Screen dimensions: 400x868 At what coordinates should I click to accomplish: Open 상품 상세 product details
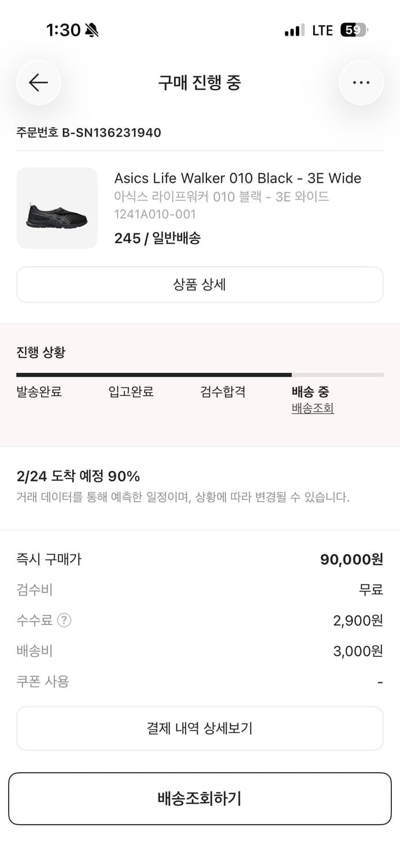point(200,284)
